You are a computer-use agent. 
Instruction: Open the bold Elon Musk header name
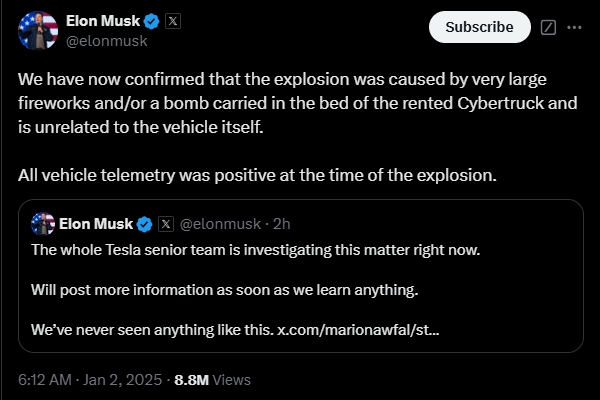[102, 21]
